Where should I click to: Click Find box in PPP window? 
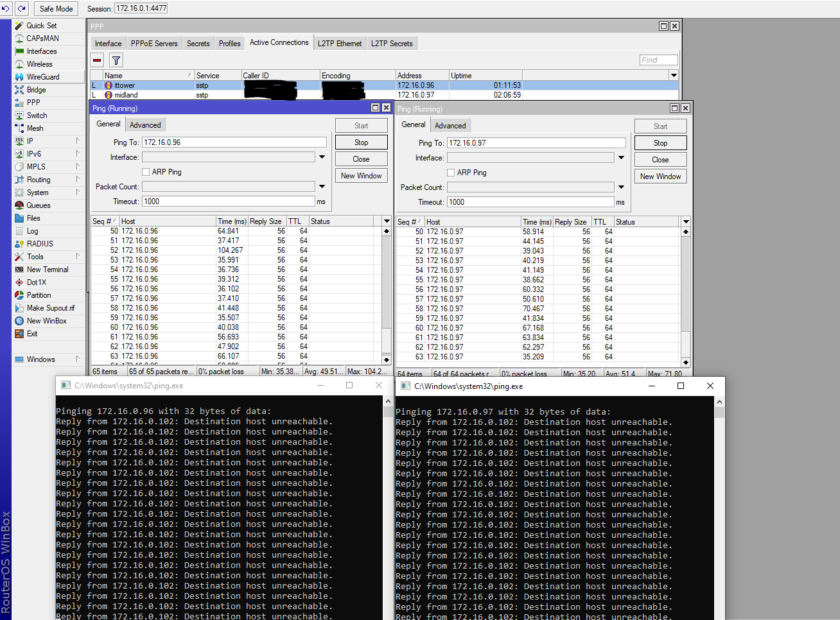tap(658, 60)
